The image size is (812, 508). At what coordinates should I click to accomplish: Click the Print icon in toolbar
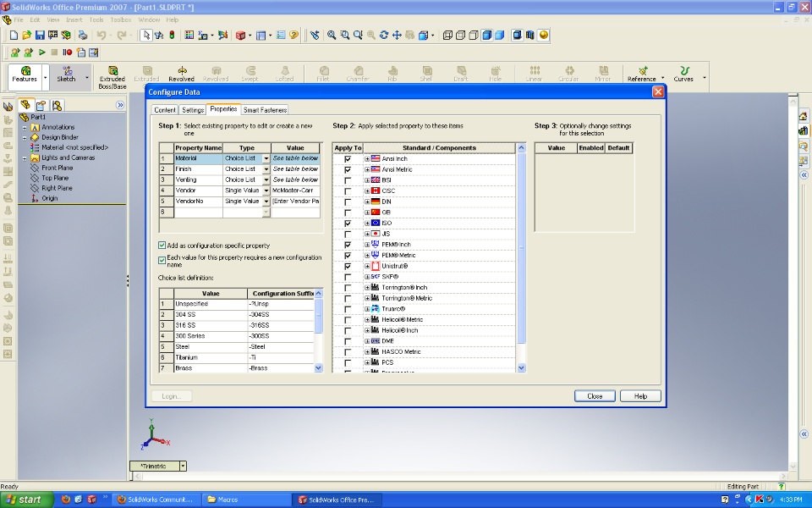[x=82, y=36]
